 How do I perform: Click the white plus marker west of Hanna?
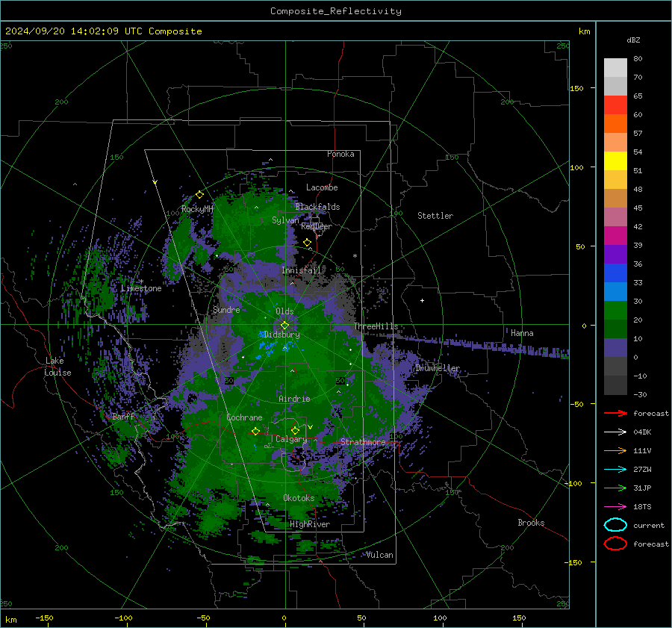422,300
